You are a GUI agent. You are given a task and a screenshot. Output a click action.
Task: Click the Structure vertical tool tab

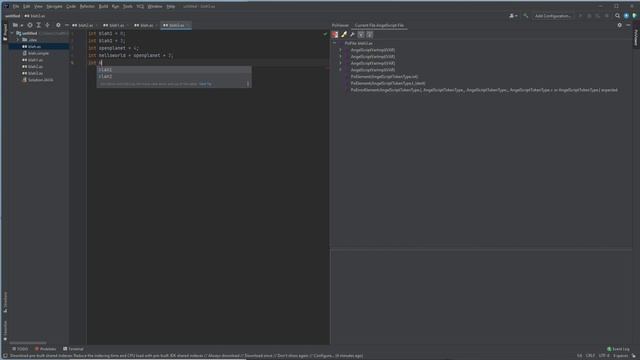pos(5,302)
